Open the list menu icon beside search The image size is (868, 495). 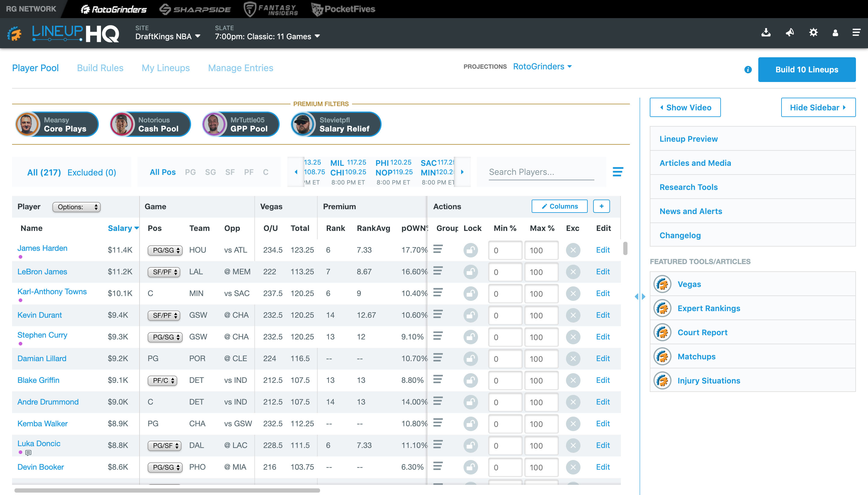[x=618, y=172]
